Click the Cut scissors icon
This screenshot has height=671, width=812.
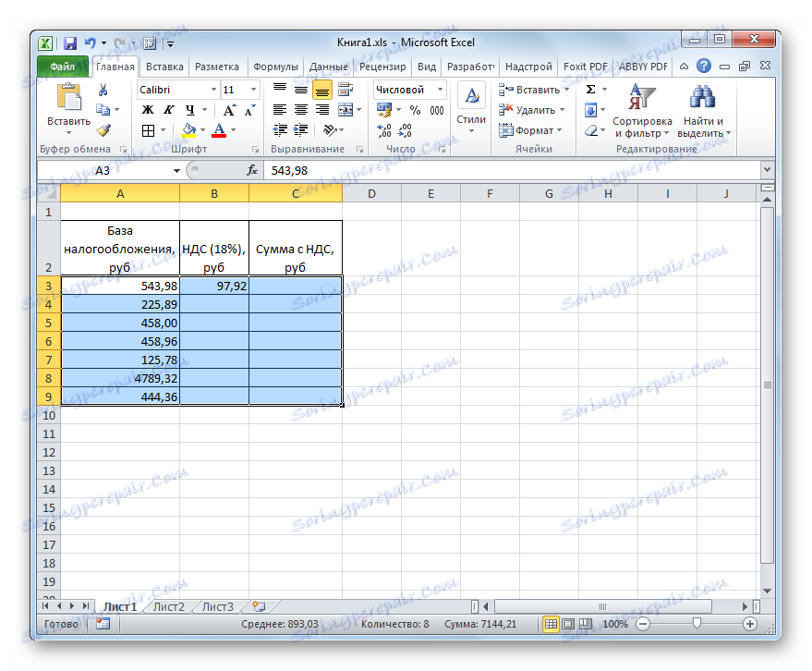pos(103,90)
